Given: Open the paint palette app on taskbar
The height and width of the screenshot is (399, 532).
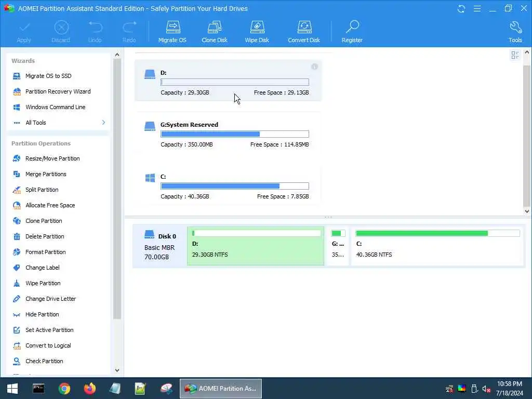Looking at the screenshot, I should [x=166, y=389].
